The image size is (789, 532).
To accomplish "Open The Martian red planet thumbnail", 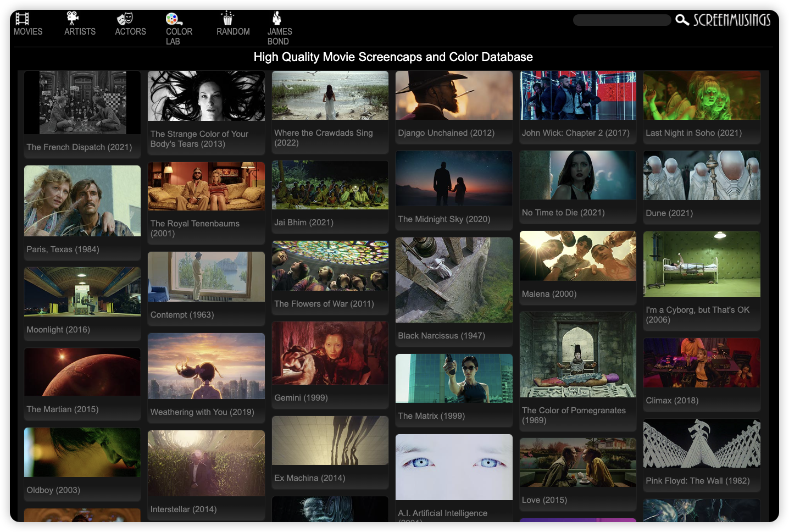I will (82, 372).
